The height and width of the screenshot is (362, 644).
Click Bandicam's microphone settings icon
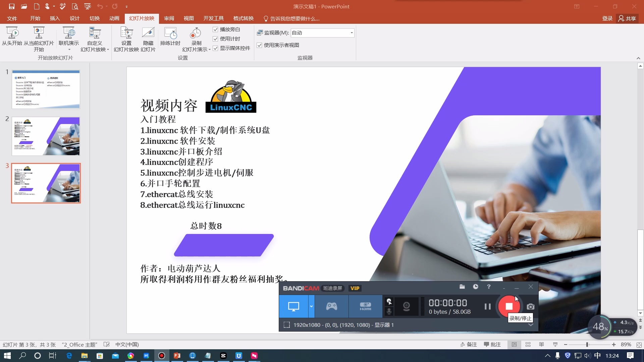point(389,311)
